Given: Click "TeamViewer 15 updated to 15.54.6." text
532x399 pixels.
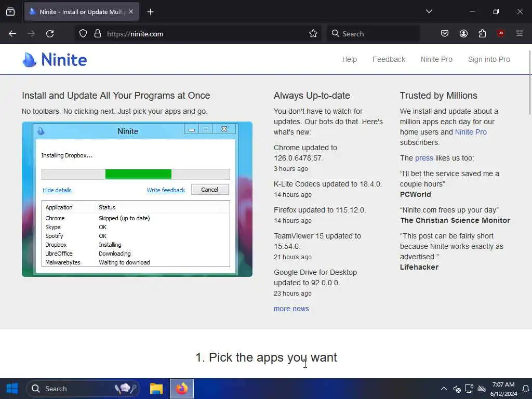Looking at the screenshot, I should (x=317, y=241).
